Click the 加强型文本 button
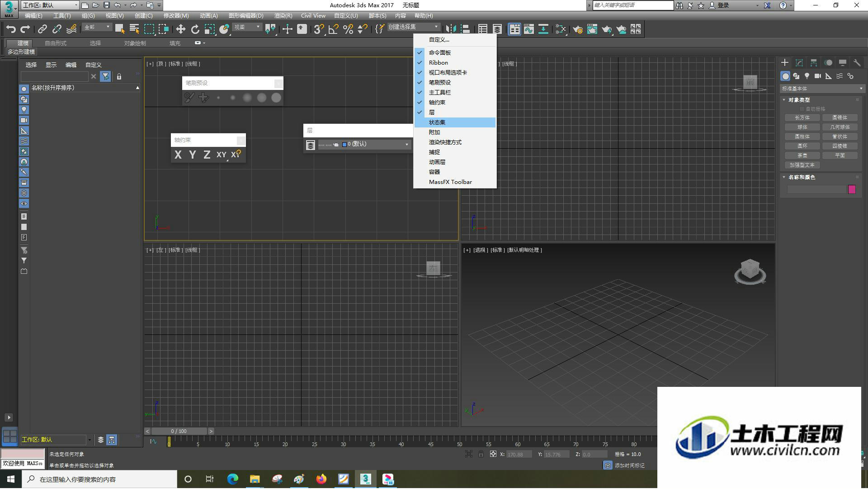Image resolution: width=868 pixels, height=489 pixels. (x=802, y=165)
